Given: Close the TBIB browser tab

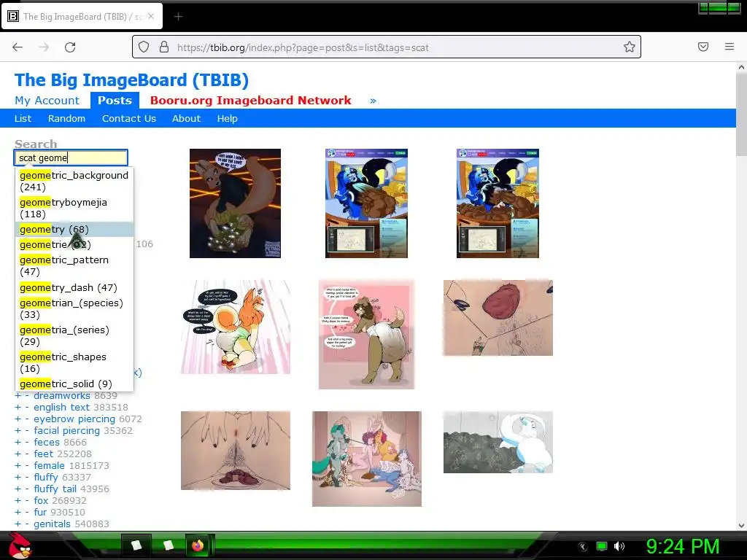Looking at the screenshot, I should [x=151, y=16].
